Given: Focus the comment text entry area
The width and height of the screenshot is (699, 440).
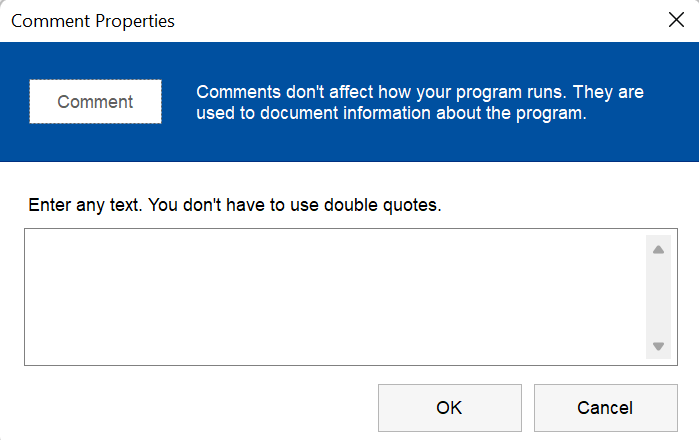Looking at the screenshot, I should tap(335, 297).
